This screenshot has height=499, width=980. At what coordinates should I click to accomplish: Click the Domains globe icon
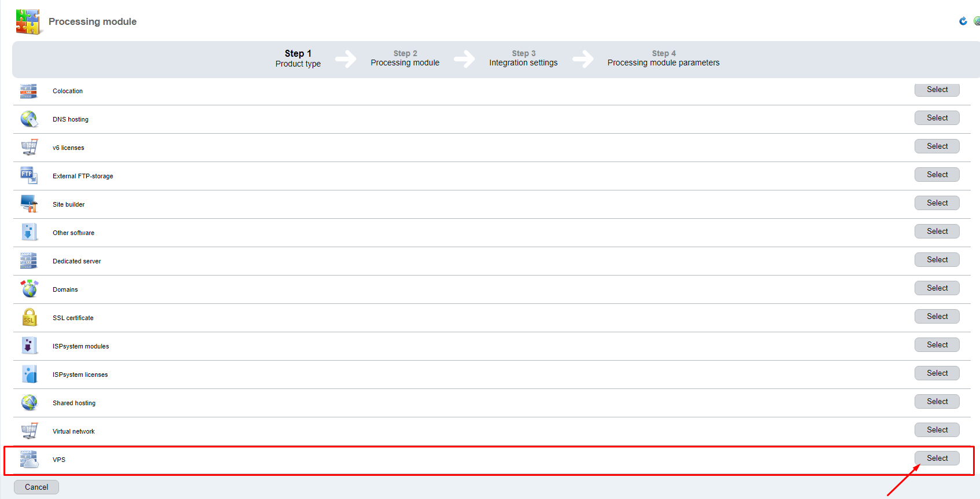[x=29, y=289]
